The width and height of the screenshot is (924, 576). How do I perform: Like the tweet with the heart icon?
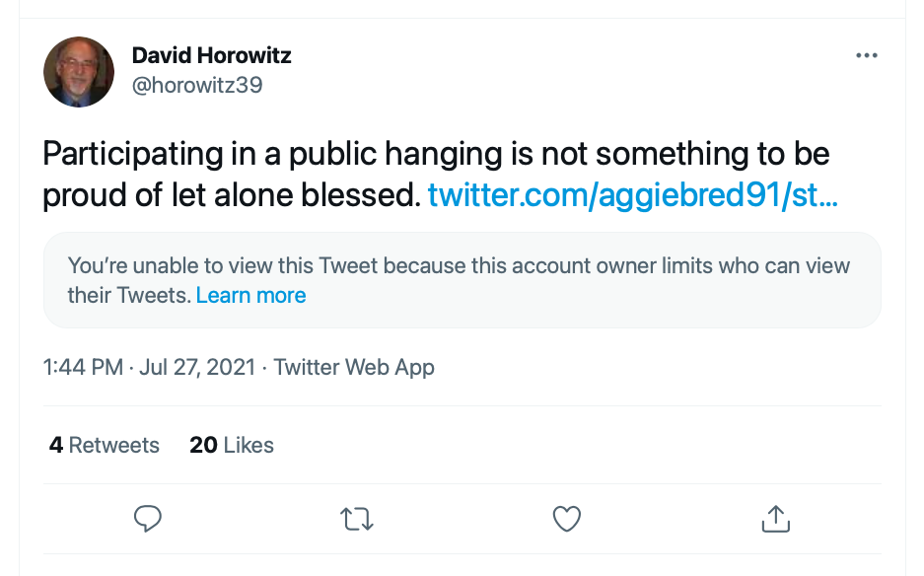tap(566, 518)
